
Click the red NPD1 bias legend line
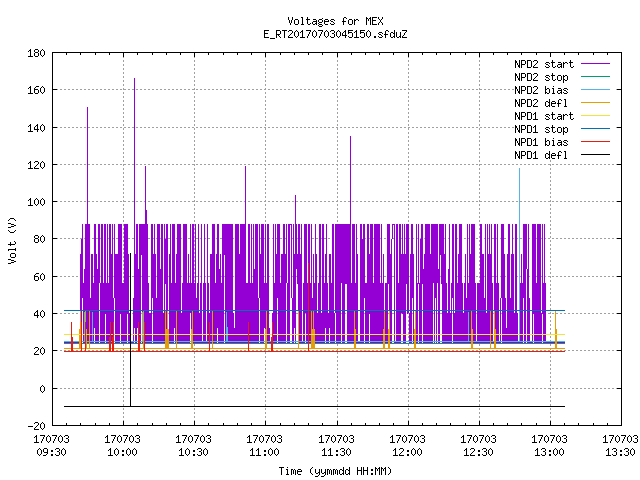(x=595, y=142)
